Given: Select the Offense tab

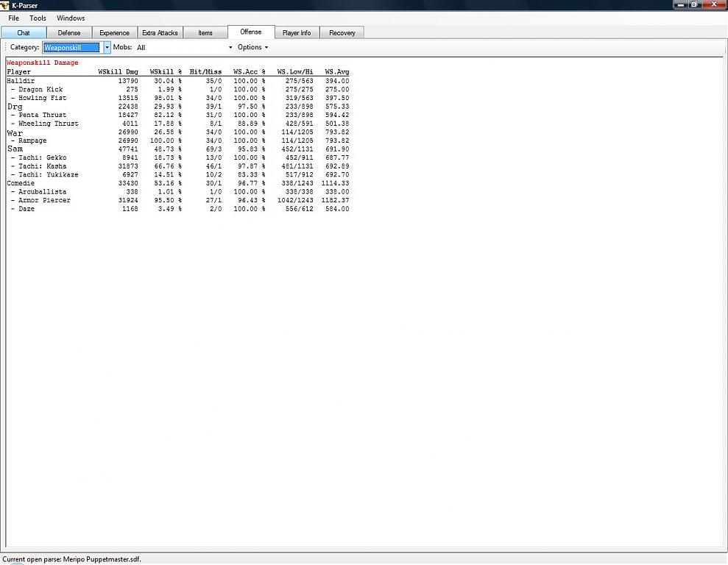Looking at the screenshot, I should pyautogui.click(x=251, y=32).
